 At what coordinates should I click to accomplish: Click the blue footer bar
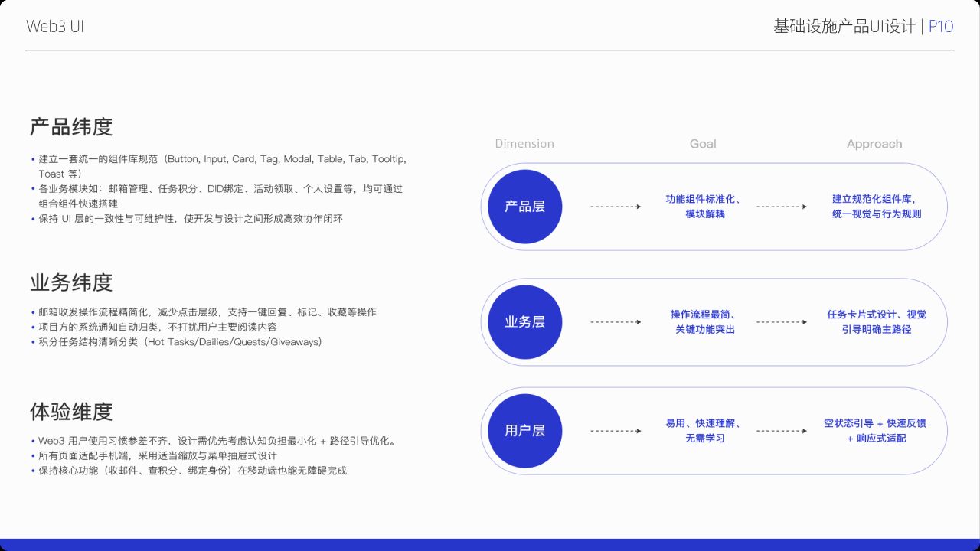pos(490,545)
